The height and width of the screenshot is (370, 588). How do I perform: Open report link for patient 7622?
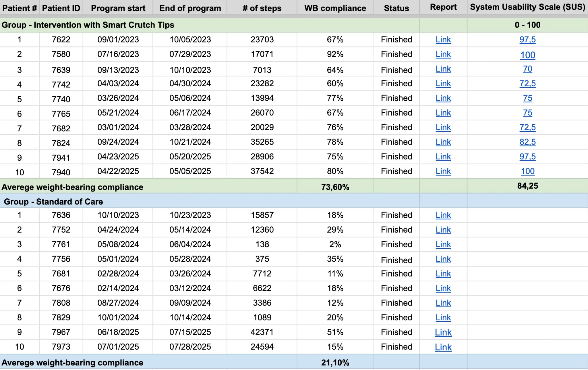pyautogui.click(x=443, y=40)
